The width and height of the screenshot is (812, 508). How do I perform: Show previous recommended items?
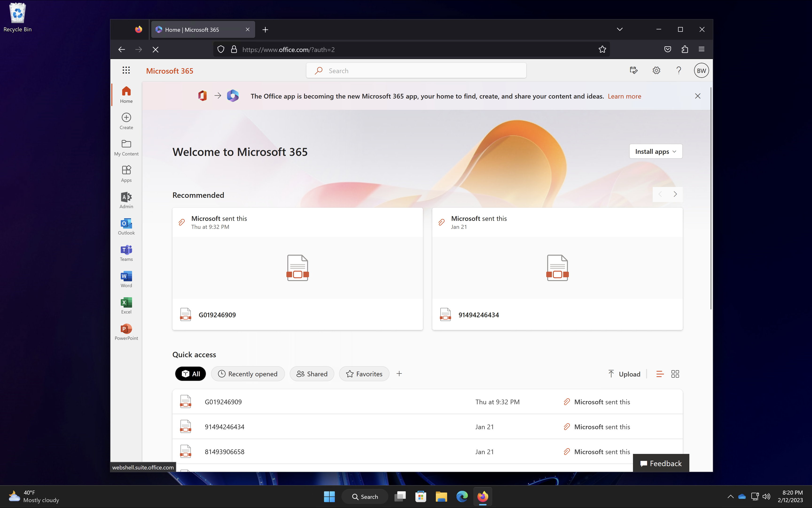(660, 194)
